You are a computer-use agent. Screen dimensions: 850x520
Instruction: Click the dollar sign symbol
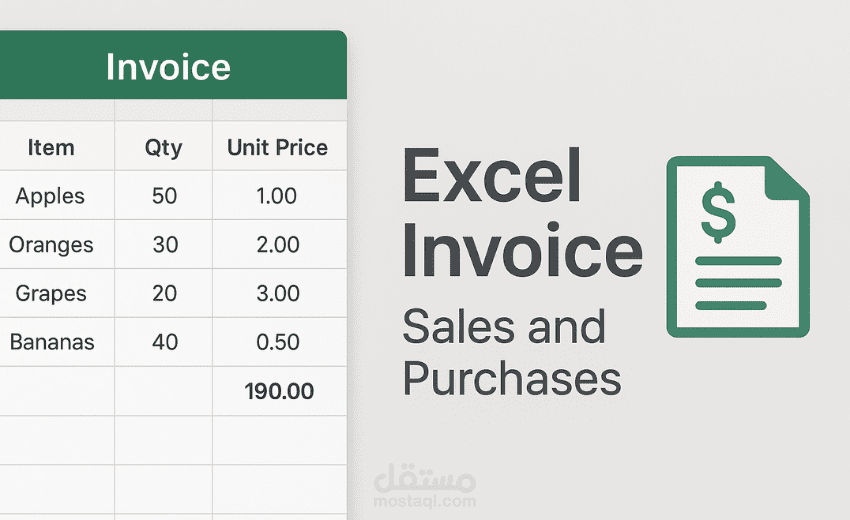pos(718,212)
